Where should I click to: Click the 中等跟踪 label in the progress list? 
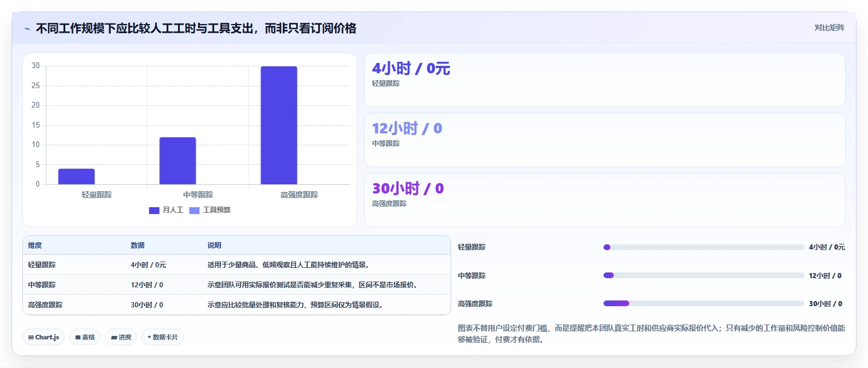point(472,275)
